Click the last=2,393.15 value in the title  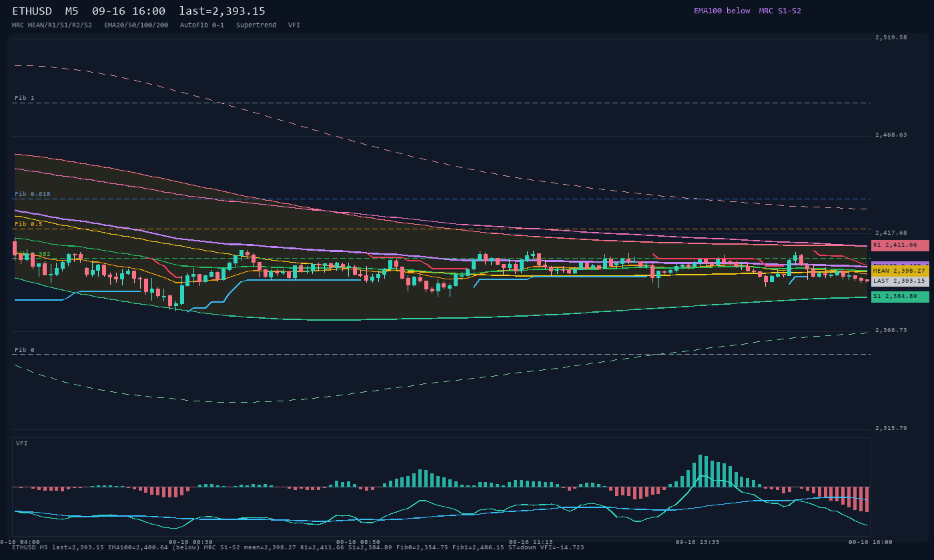click(222, 11)
